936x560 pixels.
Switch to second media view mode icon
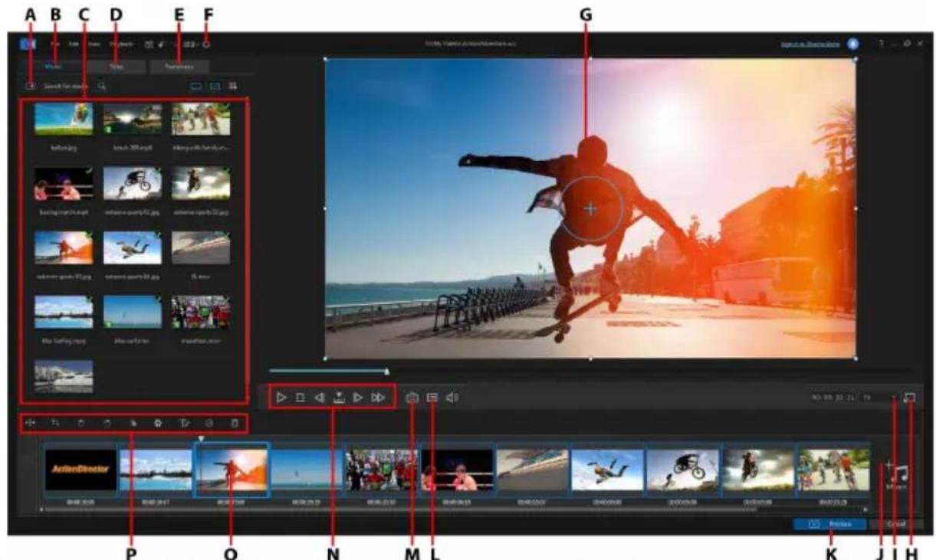(x=215, y=87)
